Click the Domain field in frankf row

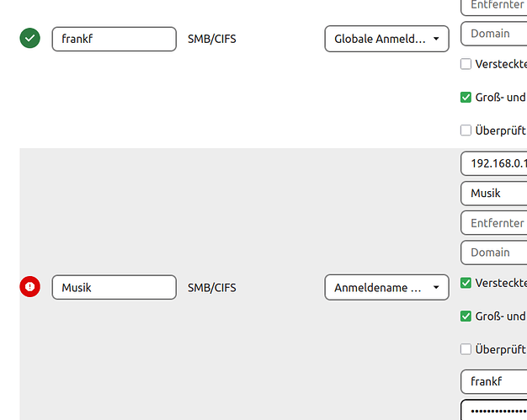495,34
